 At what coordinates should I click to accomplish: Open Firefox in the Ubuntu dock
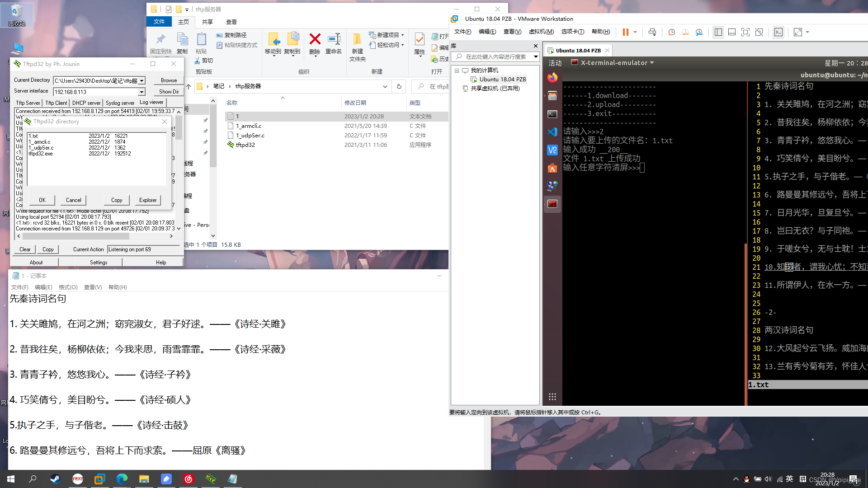[x=552, y=78]
